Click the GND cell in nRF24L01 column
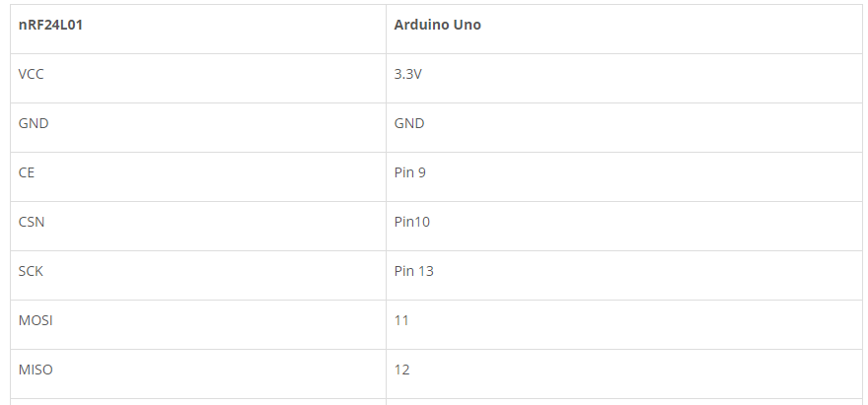 (198, 128)
